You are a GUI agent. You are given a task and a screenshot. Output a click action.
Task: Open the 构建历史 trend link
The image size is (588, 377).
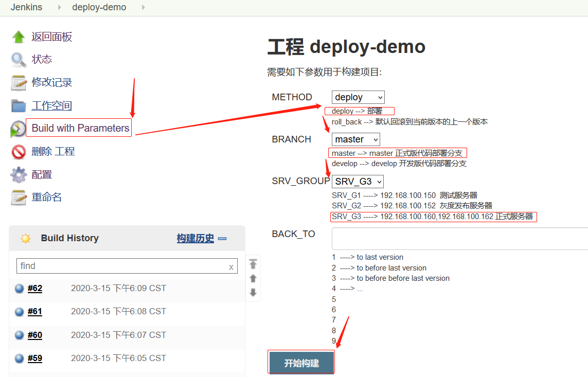click(195, 238)
